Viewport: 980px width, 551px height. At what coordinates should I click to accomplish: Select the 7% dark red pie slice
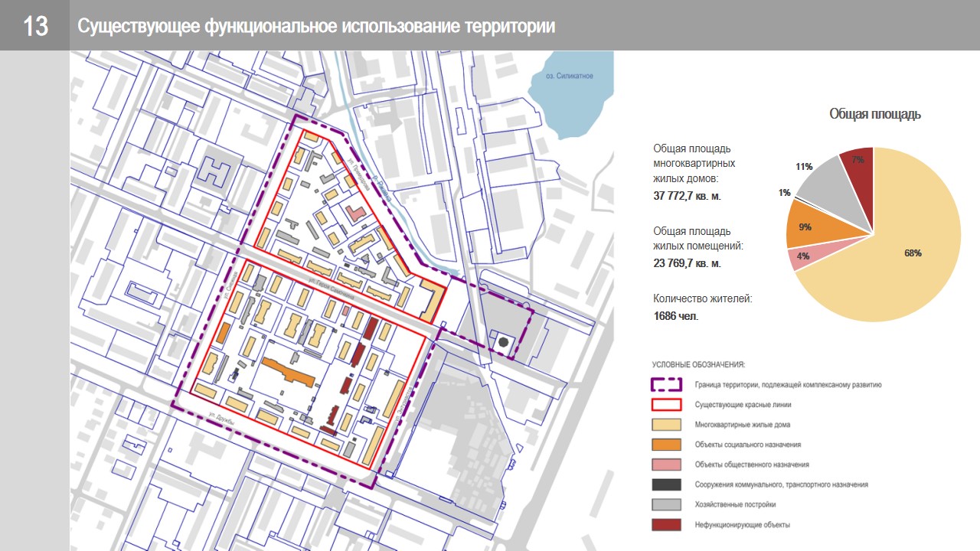click(859, 165)
